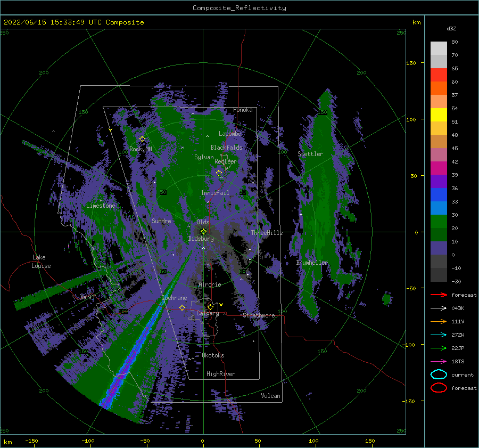Click the Sundre town label
This screenshot has width=479, height=448.
click(x=161, y=221)
